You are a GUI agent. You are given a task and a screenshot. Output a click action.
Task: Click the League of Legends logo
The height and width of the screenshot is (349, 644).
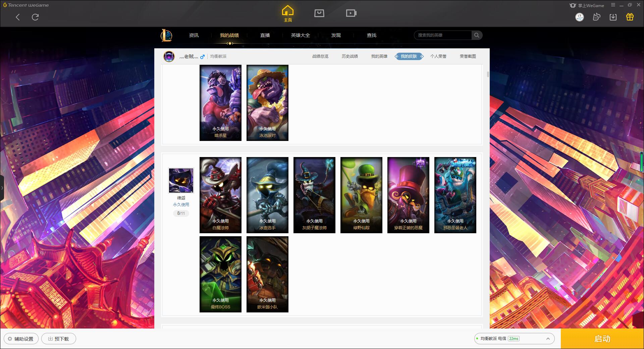166,35
